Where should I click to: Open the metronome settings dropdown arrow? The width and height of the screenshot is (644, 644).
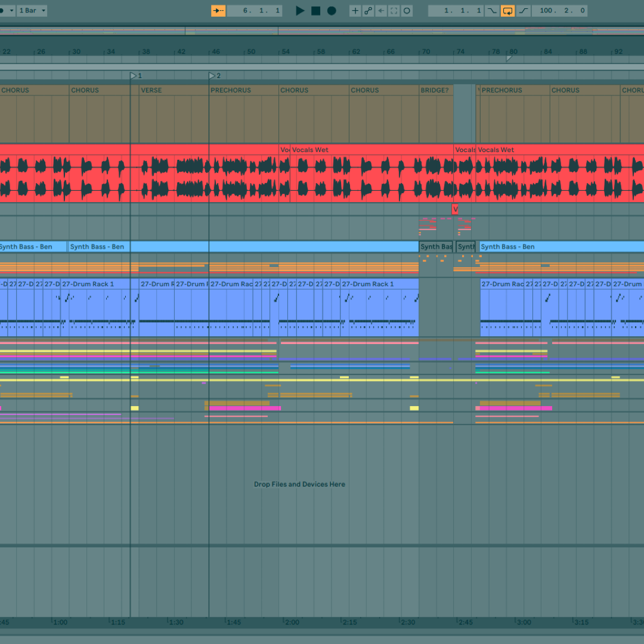11,11
